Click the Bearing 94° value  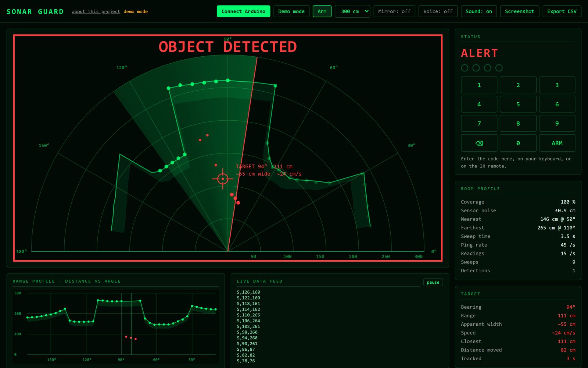571,307
